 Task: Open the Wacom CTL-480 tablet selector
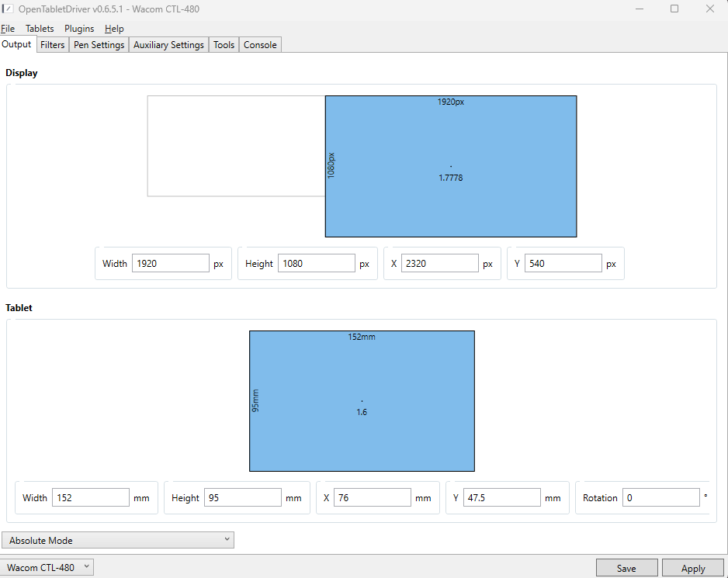click(x=47, y=567)
